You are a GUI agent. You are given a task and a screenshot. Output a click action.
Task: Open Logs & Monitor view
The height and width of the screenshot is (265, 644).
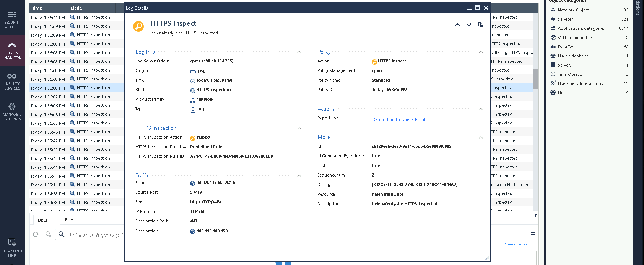(12, 51)
